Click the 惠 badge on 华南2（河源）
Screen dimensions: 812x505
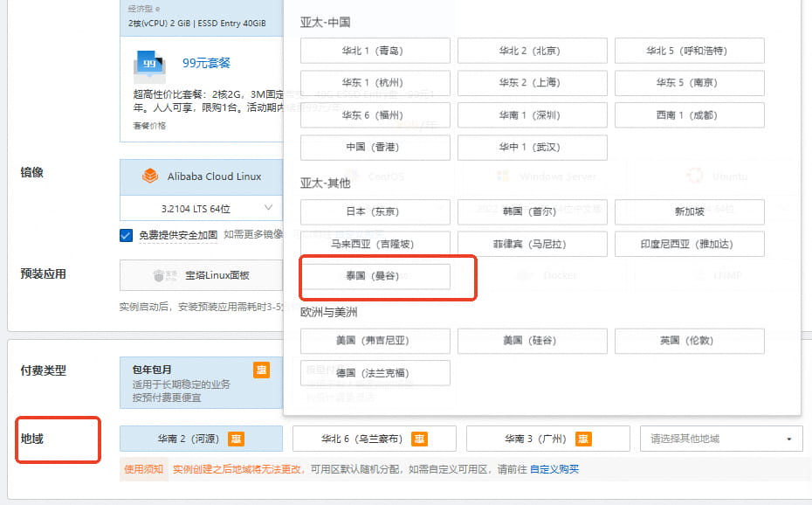tap(235, 438)
